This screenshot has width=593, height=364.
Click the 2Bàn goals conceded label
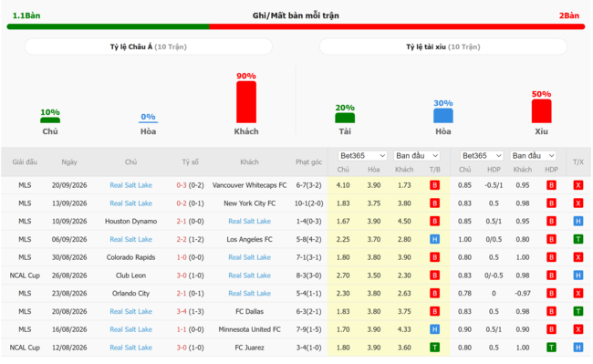(568, 16)
